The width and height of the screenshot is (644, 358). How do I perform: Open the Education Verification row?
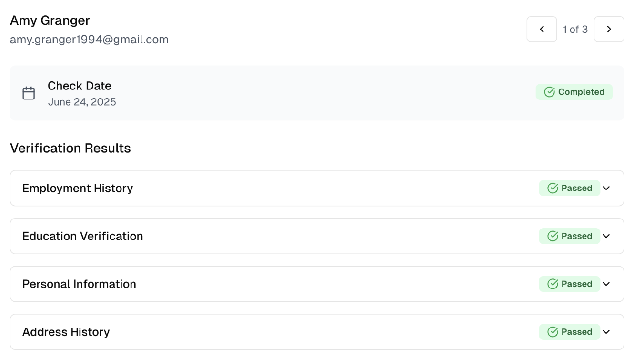(317, 236)
